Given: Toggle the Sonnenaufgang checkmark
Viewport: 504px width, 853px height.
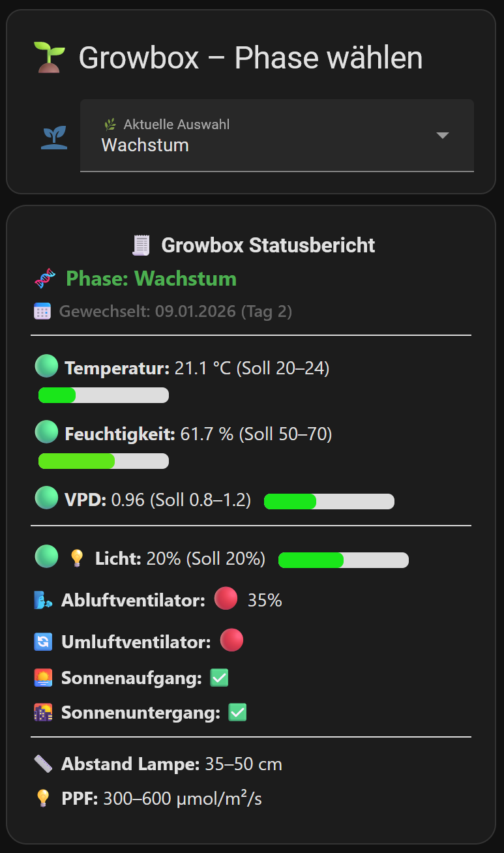Looking at the screenshot, I should (x=219, y=677).
